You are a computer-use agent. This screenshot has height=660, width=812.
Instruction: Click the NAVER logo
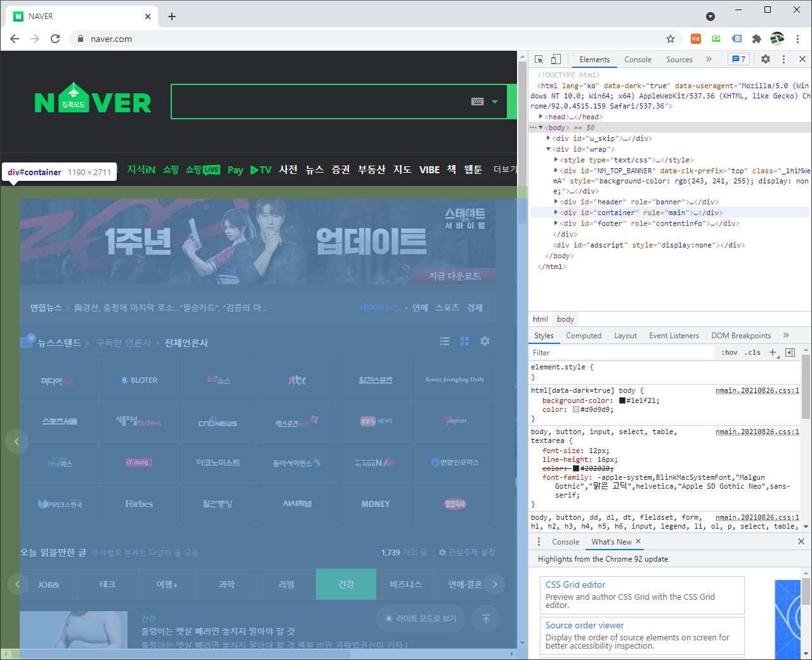pos(93,99)
